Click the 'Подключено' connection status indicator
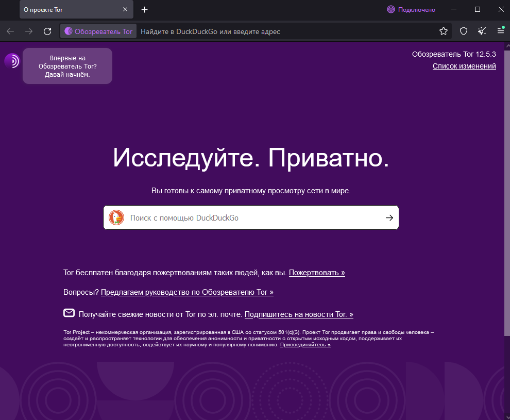This screenshot has width=510, height=420. point(411,10)
